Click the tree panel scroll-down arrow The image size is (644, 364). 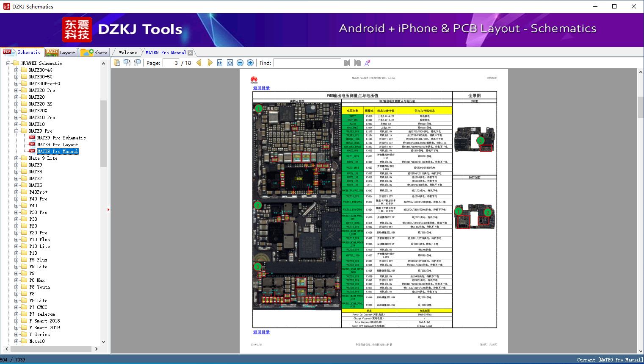click(103, 342)
